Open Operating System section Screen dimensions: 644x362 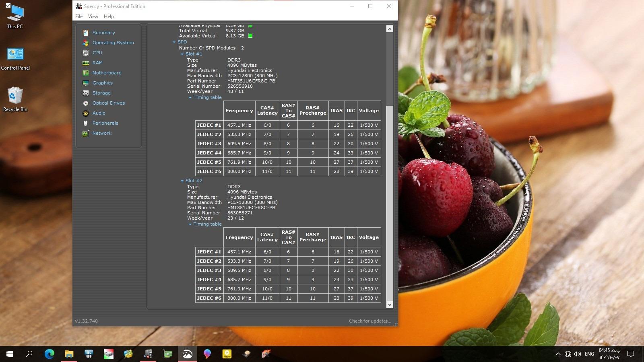(113, 43)
